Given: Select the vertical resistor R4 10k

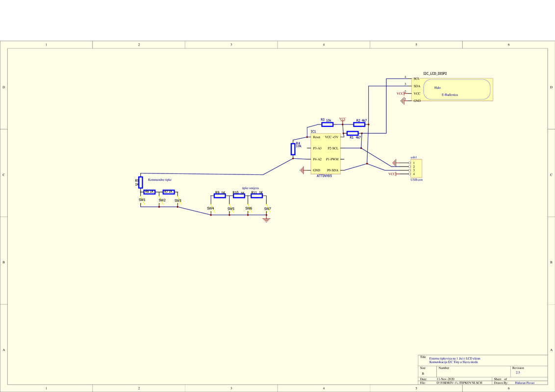Looking at the screenshot, I should [293, 149].
